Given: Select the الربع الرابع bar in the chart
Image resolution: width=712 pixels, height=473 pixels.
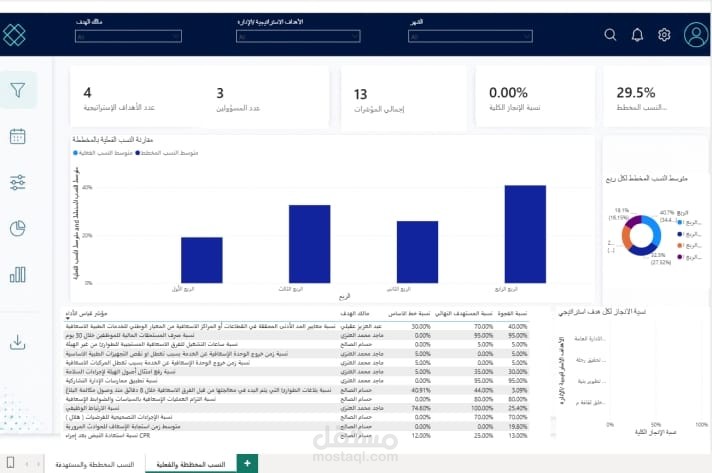Looking at the screenshot, I should (x=525, y=234).
